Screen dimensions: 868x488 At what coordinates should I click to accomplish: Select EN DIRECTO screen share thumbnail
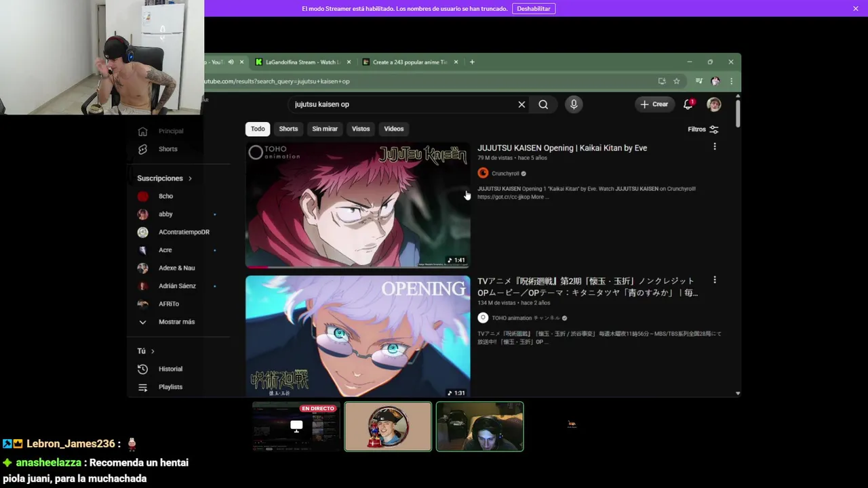(296, 426)
